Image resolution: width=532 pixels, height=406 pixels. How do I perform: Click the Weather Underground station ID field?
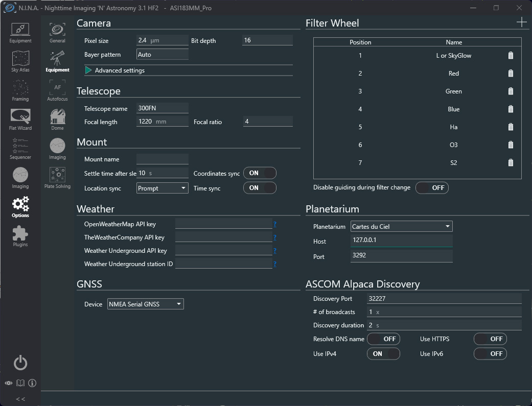[x=224, y=264]
